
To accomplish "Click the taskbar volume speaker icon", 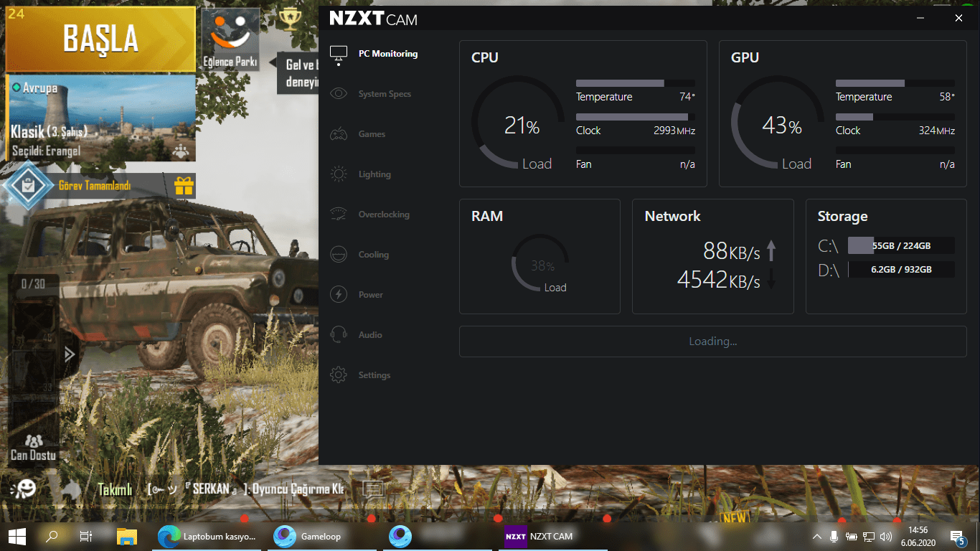I will coord(886,536).
